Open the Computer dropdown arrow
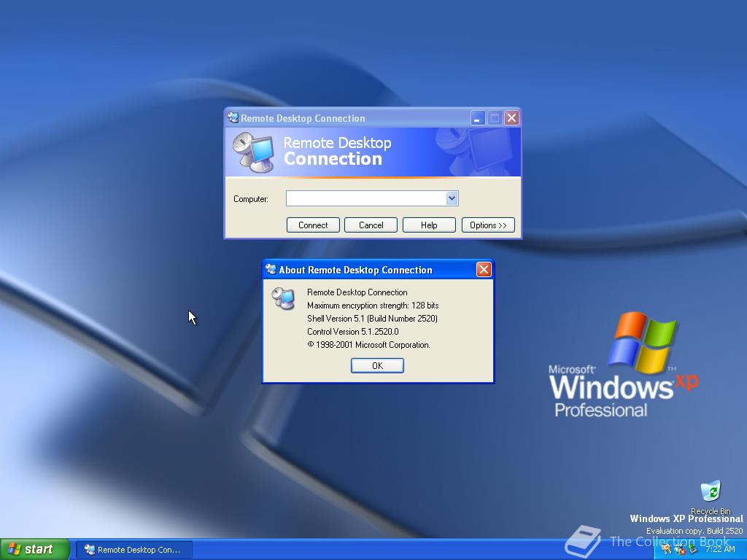Screen dimensions: 747x560 (x=452, y=198)
